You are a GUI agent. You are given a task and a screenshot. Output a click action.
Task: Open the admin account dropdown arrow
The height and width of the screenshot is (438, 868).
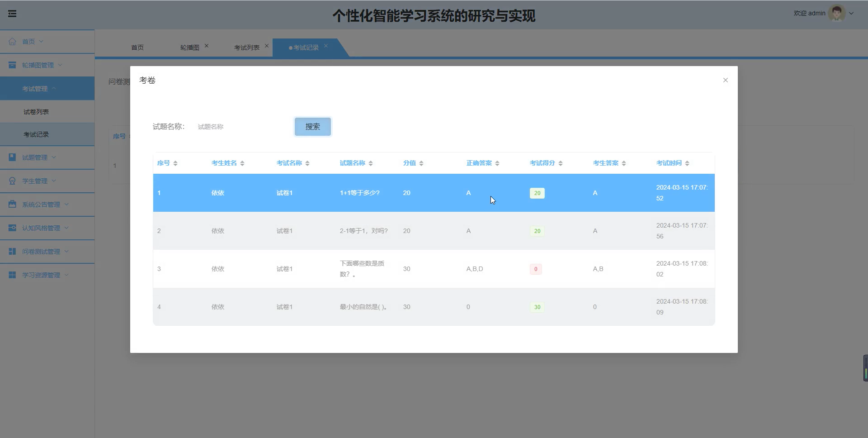pos(853,13)
